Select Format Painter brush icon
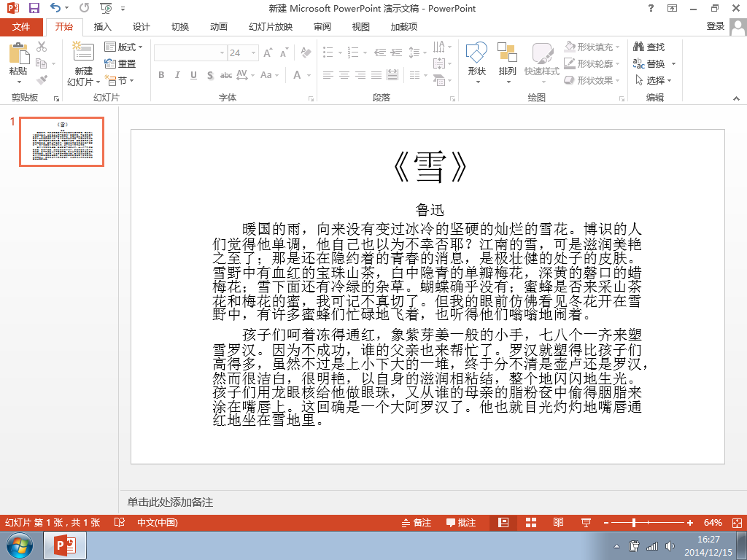 coord(42,79)
